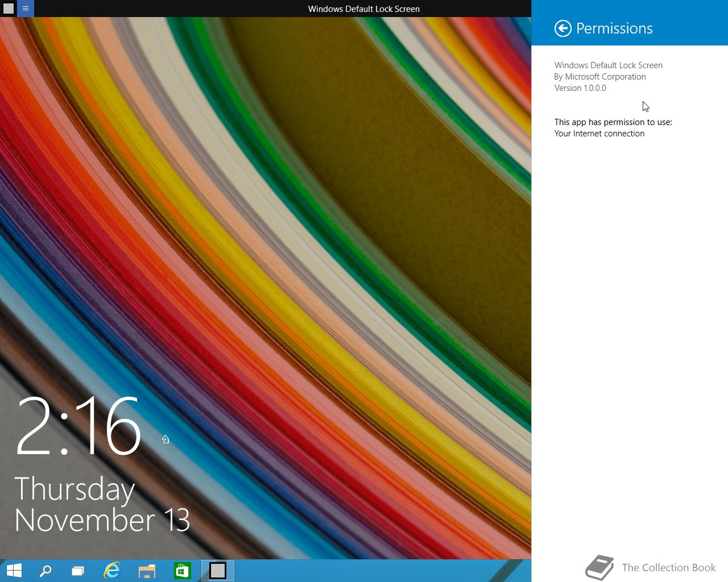The width and height of the screenshot is (728, 582).
Task: Click 'Windows Default Lock Screen' app name in panel
Action: click(609, 65)
